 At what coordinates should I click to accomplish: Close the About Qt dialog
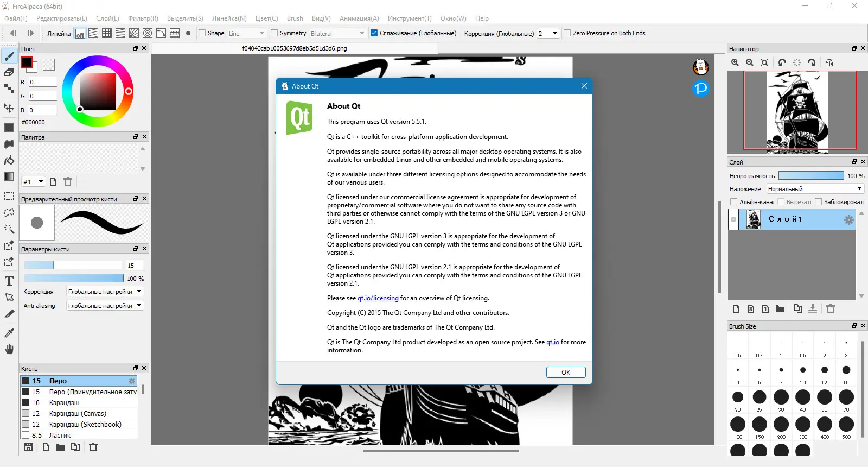click(584, 86)
